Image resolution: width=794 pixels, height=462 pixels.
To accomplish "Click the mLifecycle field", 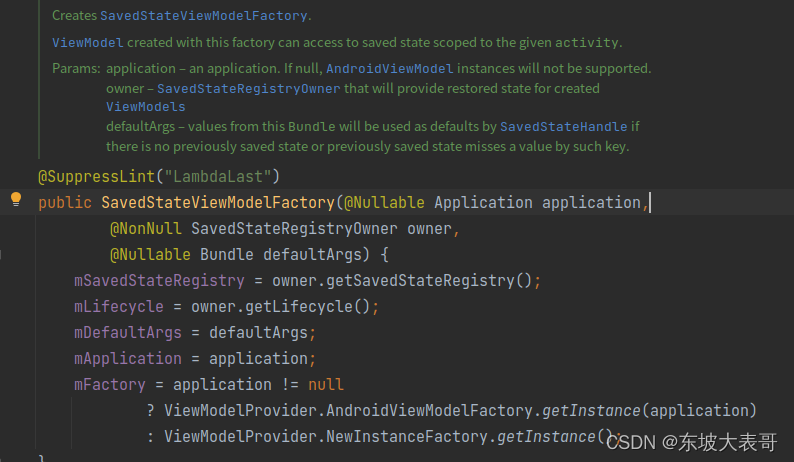I will point(119,306).
